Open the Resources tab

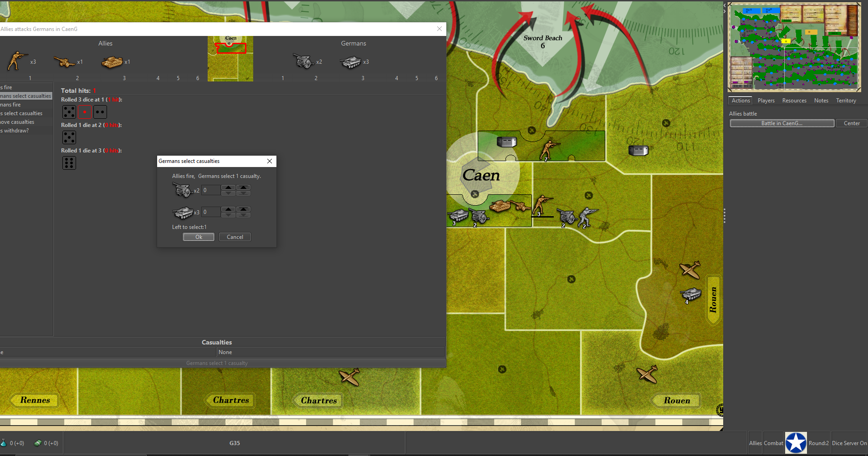point(794,101)
